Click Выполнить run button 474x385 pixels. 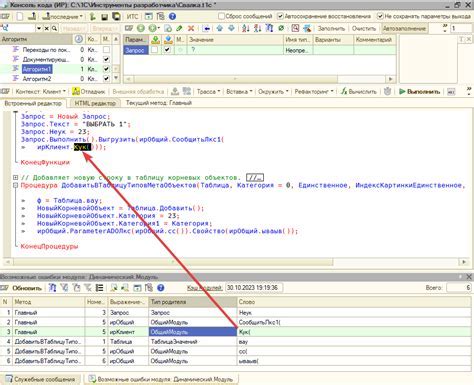point(420,91)
